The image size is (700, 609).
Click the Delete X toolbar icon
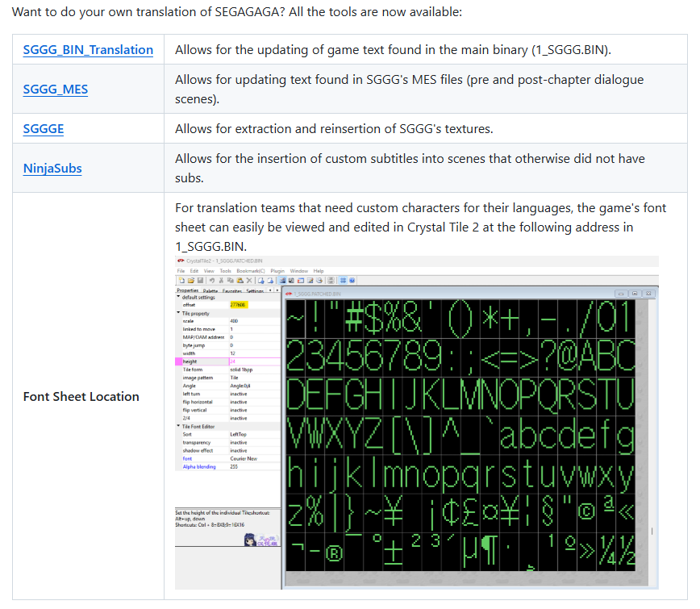tap(249, 281)
